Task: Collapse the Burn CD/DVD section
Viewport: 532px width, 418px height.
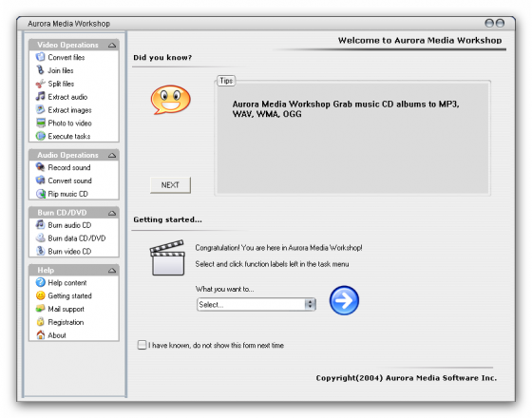Action: tap(112, 213)
